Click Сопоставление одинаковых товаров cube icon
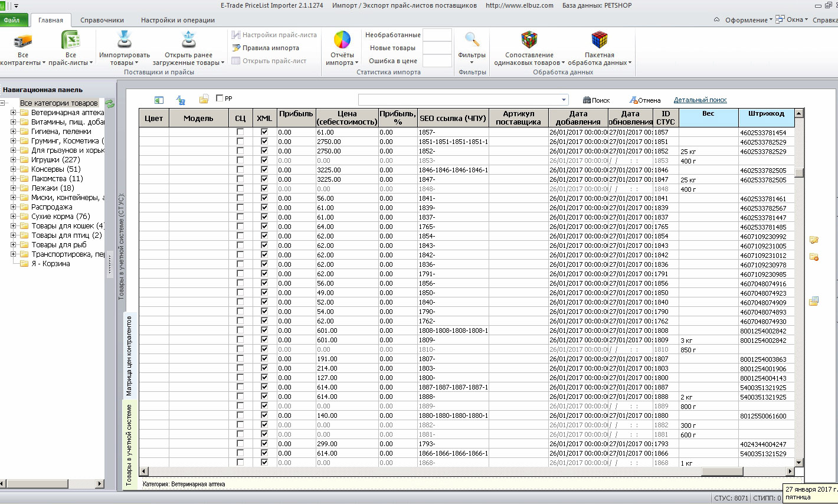838x504 pixels. click(529, 40)
